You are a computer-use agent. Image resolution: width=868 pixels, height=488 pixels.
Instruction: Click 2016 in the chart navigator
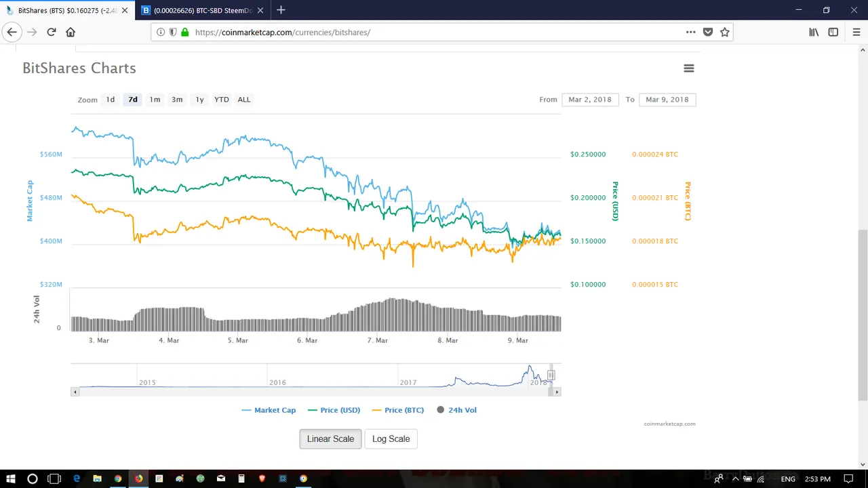(x=277, y=383)
